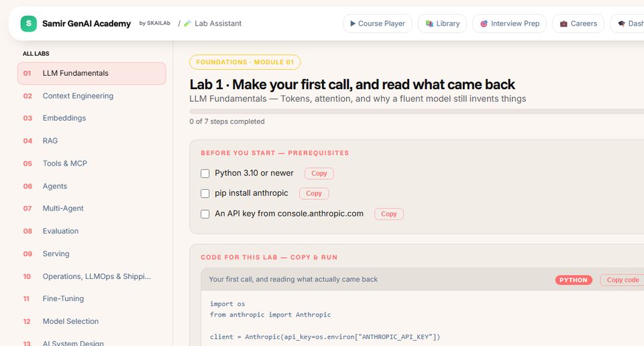Select lab 02 Context Engineering
644x346 pixels.
92,96
